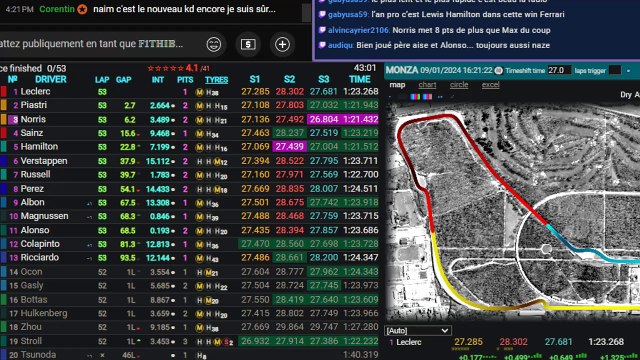
Task: Click the PITS column header
Action: pyautogui.click(x=185, y=80)
